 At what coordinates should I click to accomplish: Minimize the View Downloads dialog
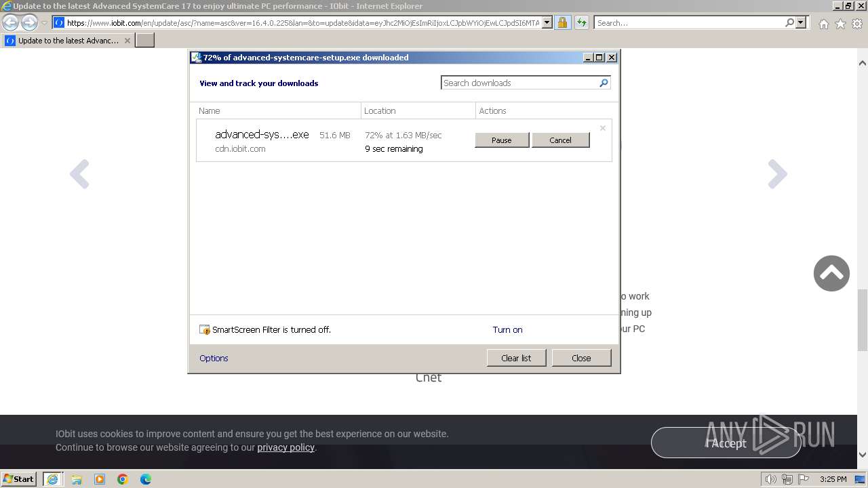point(588,58)
